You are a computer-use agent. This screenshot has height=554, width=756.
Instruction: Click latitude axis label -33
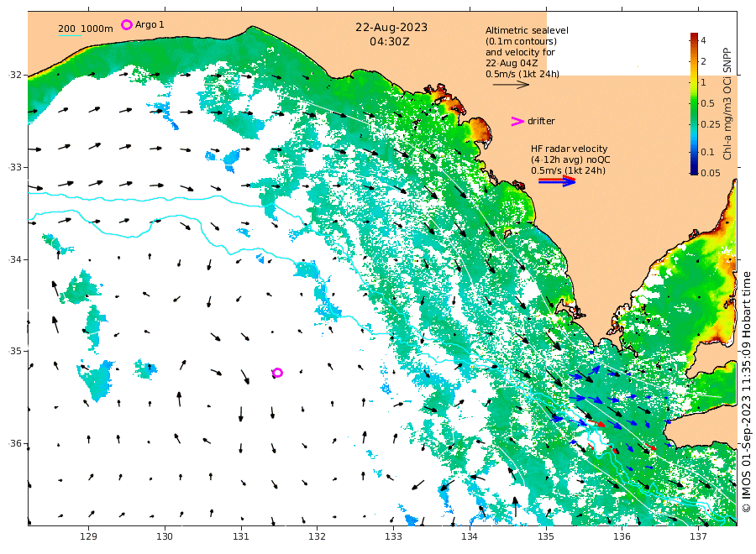[15, 167]
